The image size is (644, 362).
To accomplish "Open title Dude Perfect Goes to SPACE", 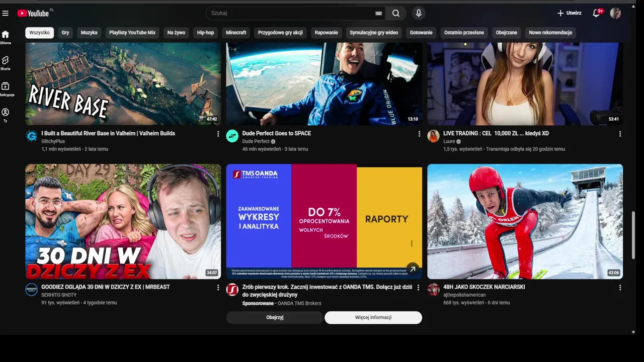I will click(x=277, y=133).
